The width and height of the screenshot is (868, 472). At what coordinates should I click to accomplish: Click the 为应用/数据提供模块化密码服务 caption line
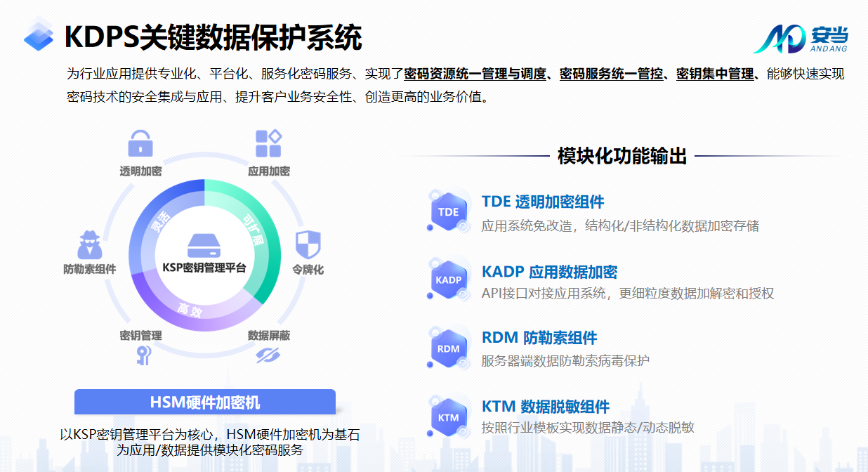coord(210,451)
